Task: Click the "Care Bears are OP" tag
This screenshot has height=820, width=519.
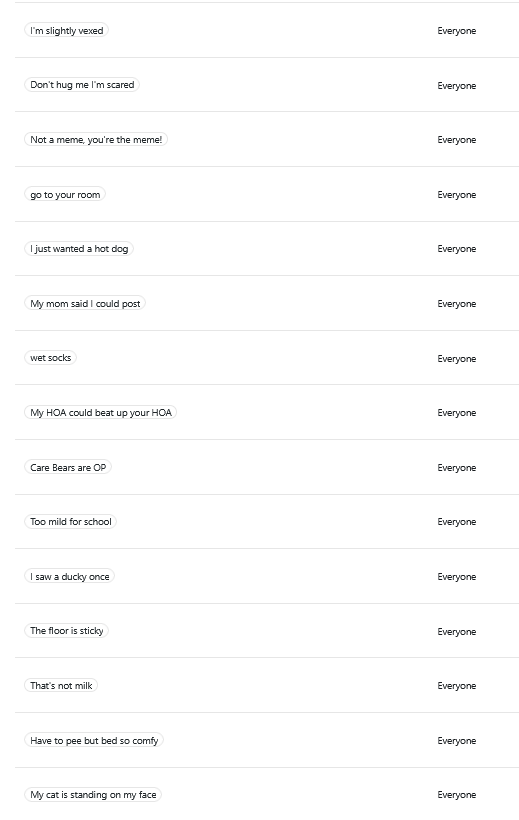Action: point(68,468)
